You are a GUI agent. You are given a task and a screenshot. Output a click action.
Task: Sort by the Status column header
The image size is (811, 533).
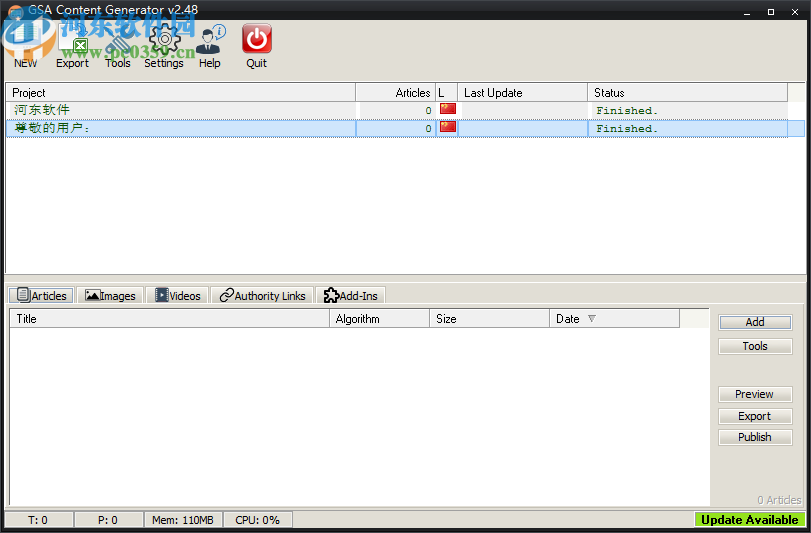click(x=687, y=93)
